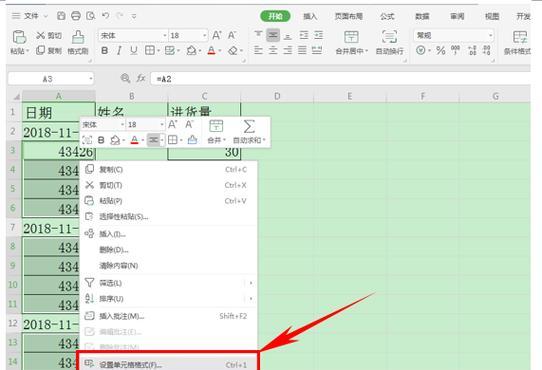Image resolution: width=542 pixels, height=370 pixels.
Task: Switch to the 插入 ribbon tab
Action: coord(310,16)
